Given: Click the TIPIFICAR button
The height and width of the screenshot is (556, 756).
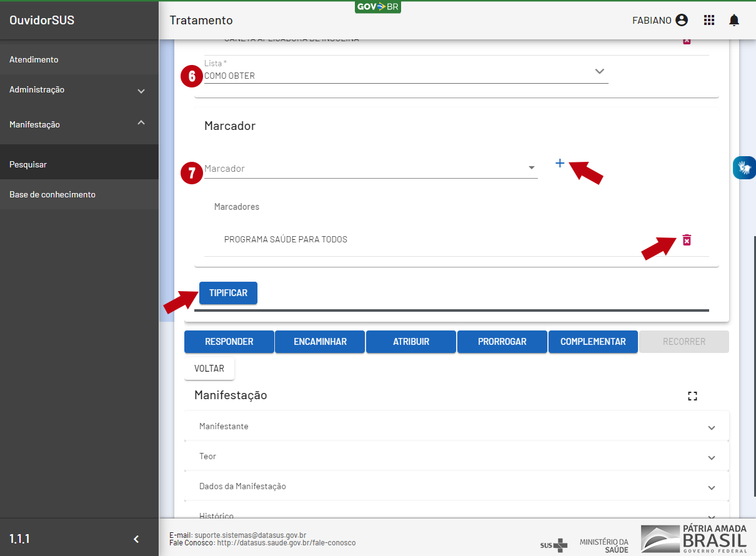Looking at the screenshot, I should [228, 293].
